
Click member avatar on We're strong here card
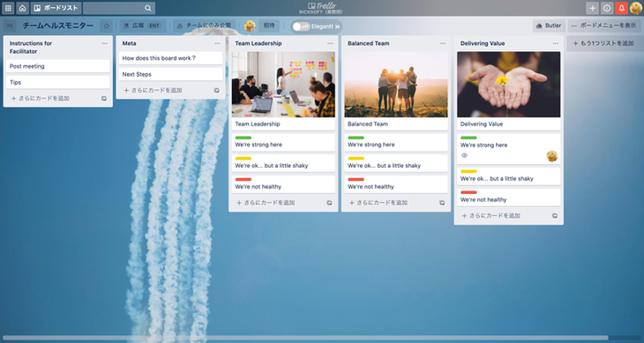coord(552,156)
